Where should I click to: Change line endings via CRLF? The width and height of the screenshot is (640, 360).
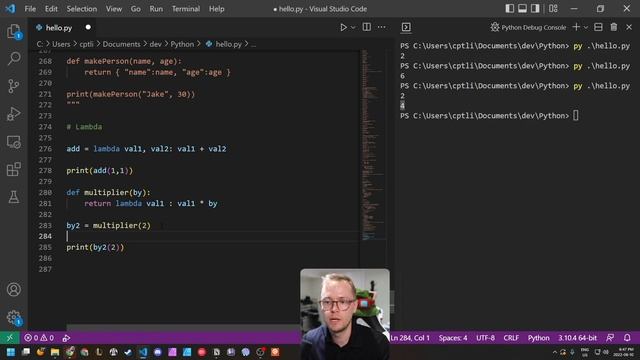coord(511,338)
